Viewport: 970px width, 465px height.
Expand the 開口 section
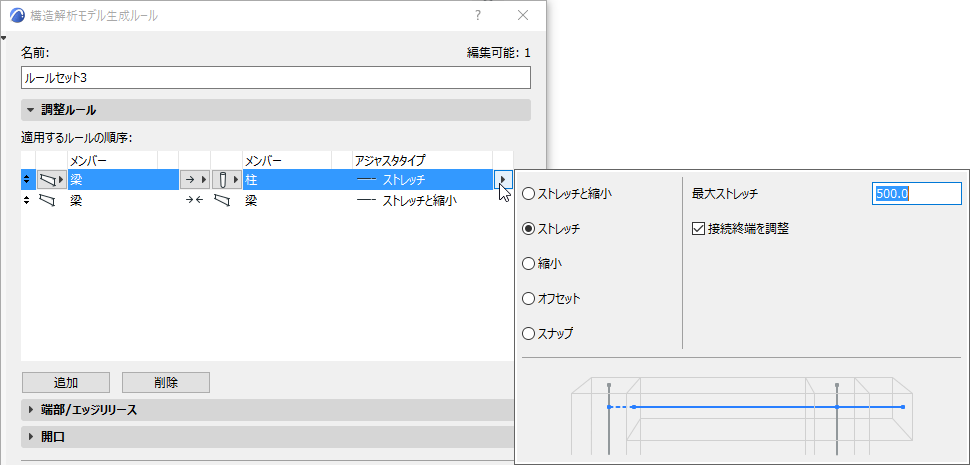pos(268,437)
